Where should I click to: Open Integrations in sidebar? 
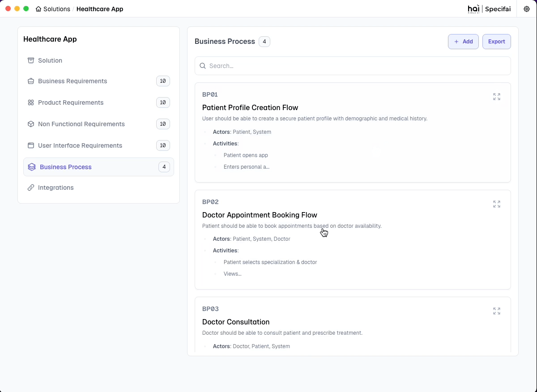pos(98,187)
